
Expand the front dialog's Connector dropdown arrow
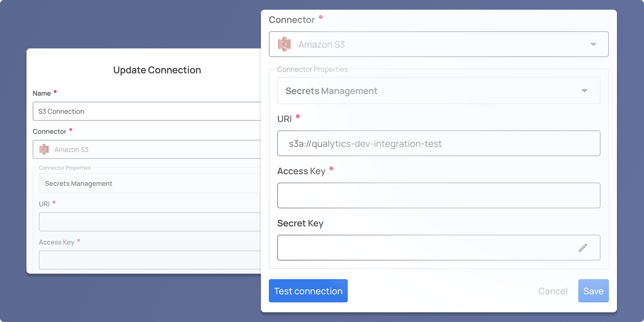click(x=593, y=44)
